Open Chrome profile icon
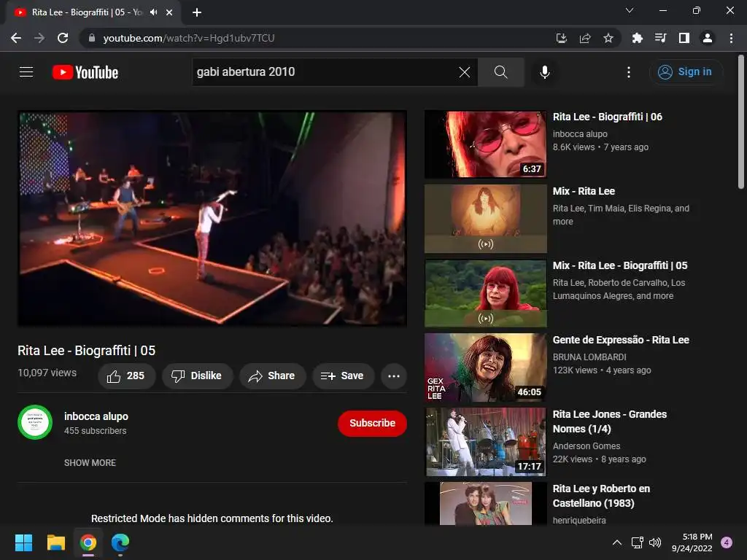The height and width of the screenshot is (560, 747). click(708, 38)
